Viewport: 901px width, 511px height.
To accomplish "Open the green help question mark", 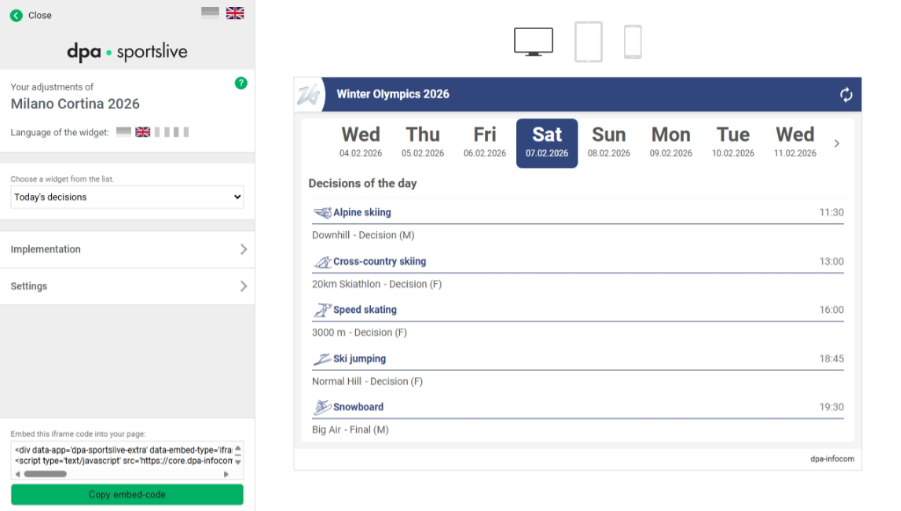I will [x=241, y=83].
